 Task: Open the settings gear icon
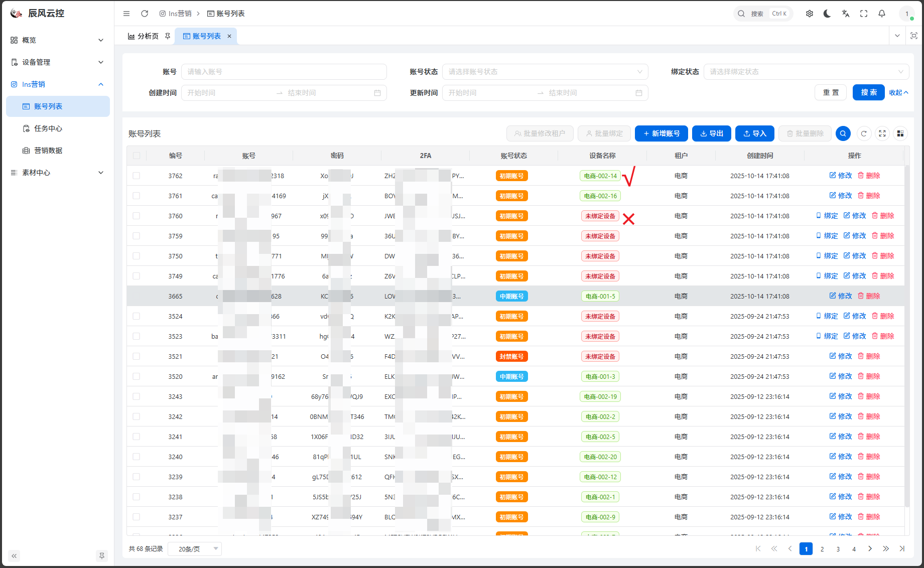pyautogui.click(x=810, y=14)
